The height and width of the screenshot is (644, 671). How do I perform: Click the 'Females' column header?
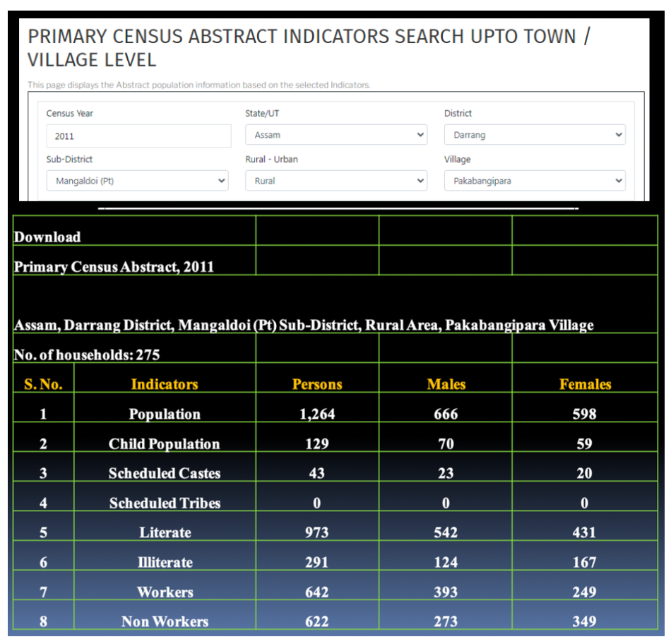pos(585,384)
